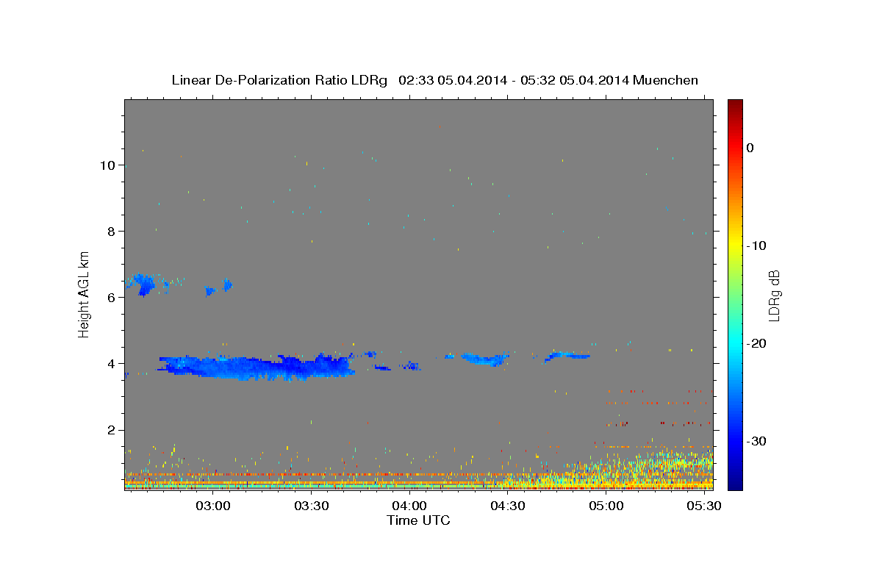This screenshot has width=882, height=588.
Task: Select the 03:00 time tick label
Action: click(213, 506)
